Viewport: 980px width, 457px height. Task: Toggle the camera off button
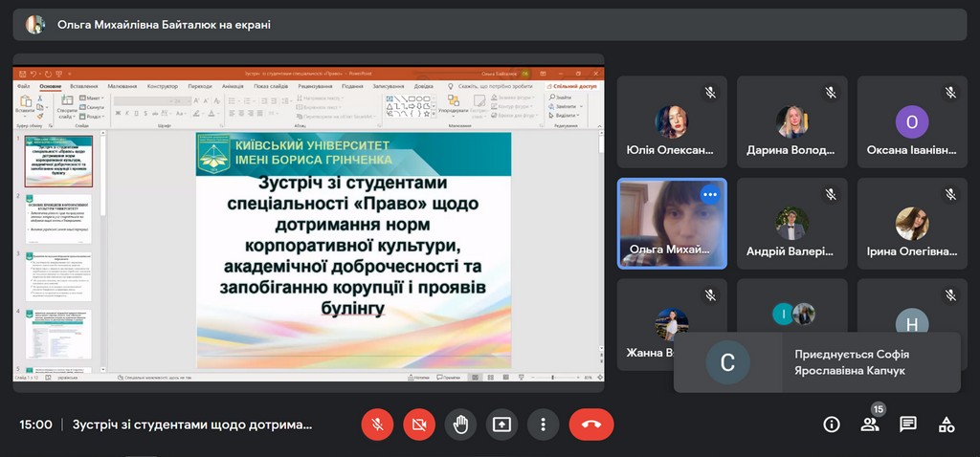point(418,424)
